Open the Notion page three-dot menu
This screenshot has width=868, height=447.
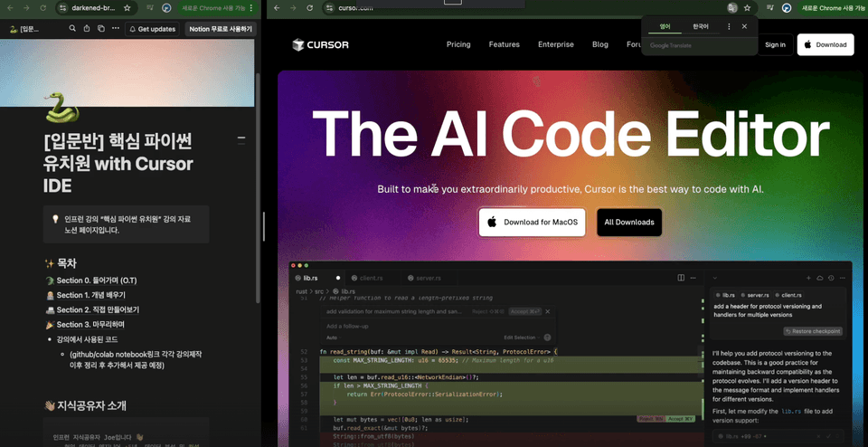tap(115, 28)
